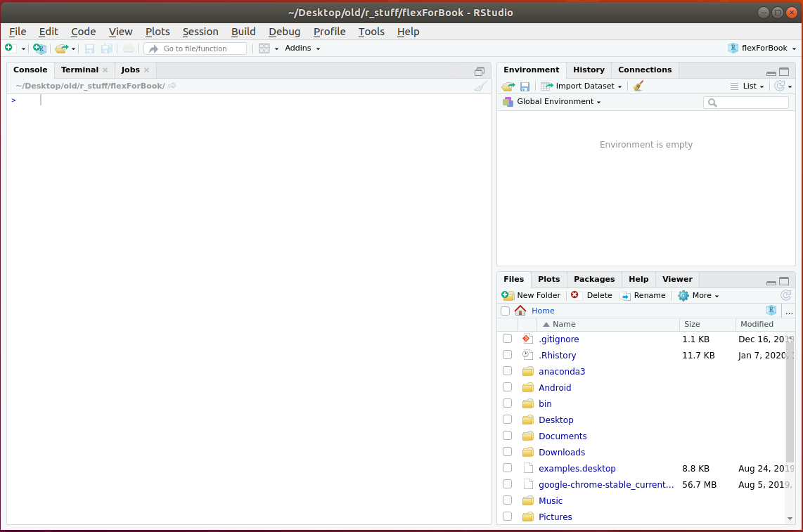The height and width of the screenshot is (532, 803).
Task: Click the workspace panes grid icon
Action: coord(264,48)
